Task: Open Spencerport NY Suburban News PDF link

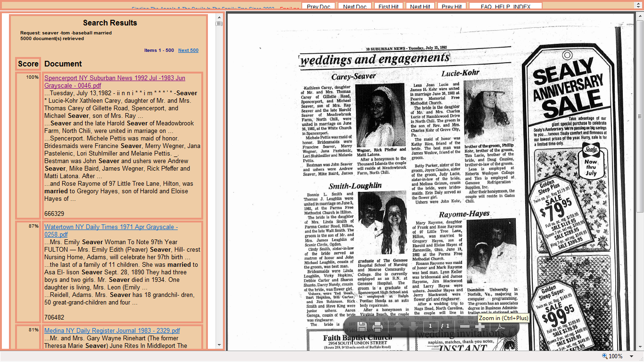Action: pyautogui.click(x=115, y=82)
